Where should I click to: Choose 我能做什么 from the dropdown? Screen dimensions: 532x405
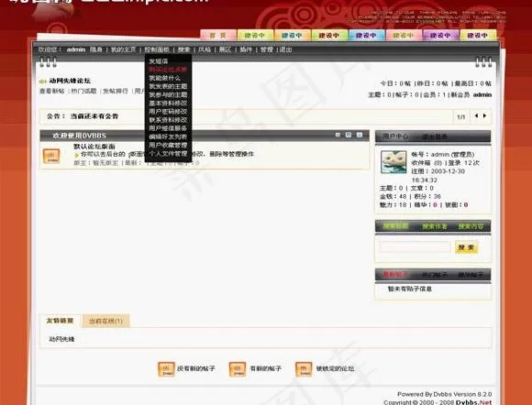(164, 78)
